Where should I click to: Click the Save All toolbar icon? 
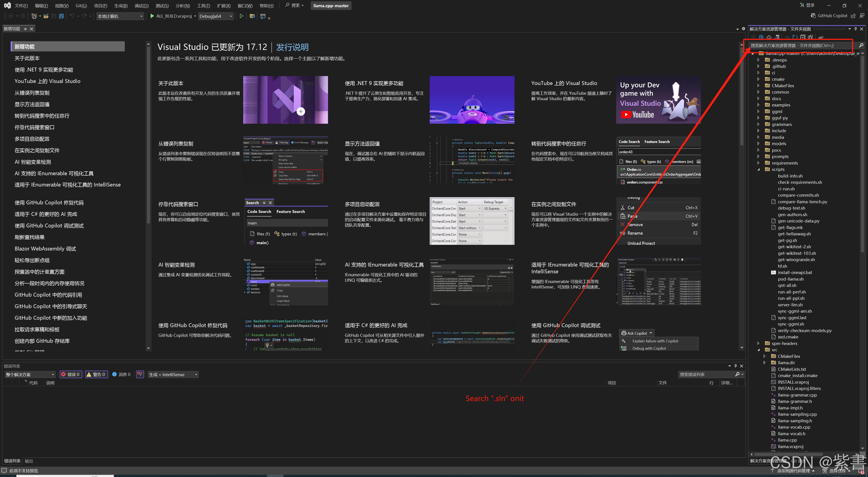[x=61, y=16]
